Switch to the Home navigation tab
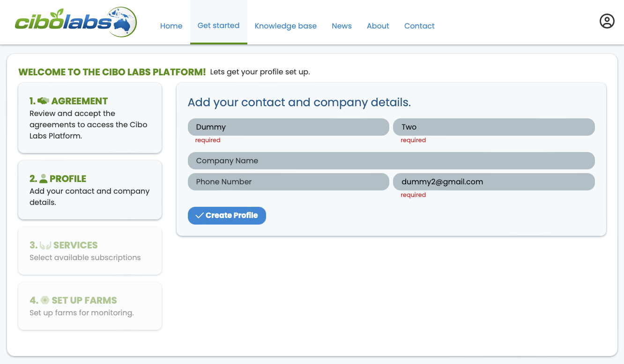Screen dimensions: 624x364 coord(171,26)
